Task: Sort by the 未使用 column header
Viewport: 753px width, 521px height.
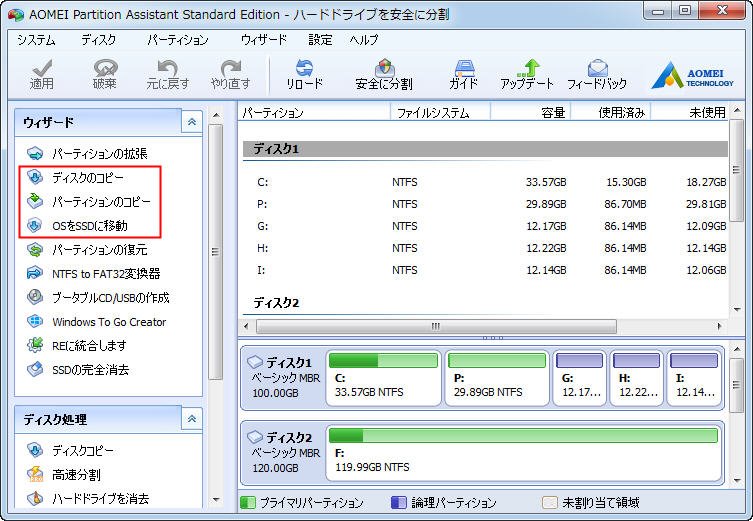Action: tap(690, 113)
